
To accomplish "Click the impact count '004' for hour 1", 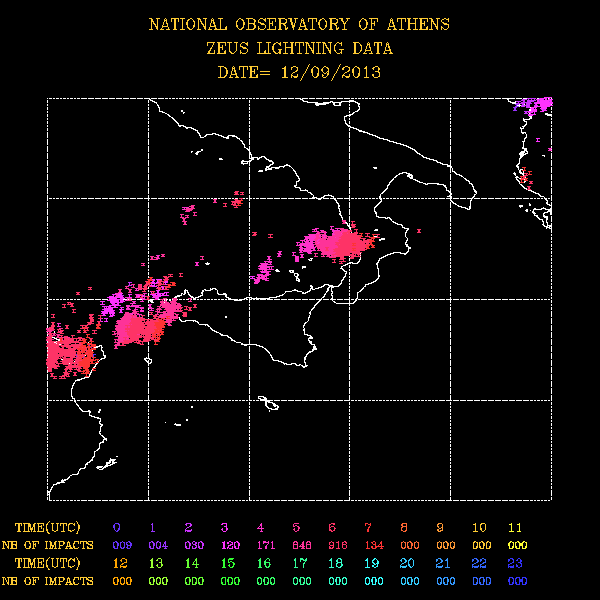I will [x=158, y=545].
